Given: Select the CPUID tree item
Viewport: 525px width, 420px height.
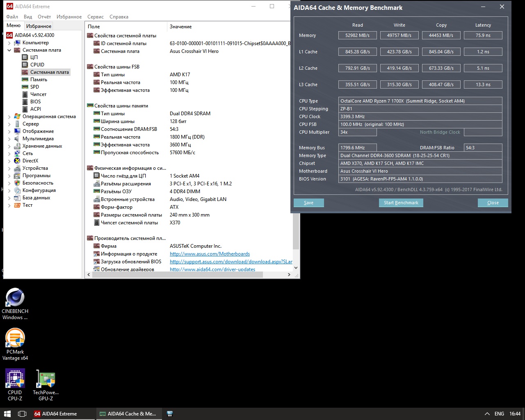Looking at the screenshot, I should point(37,65).
